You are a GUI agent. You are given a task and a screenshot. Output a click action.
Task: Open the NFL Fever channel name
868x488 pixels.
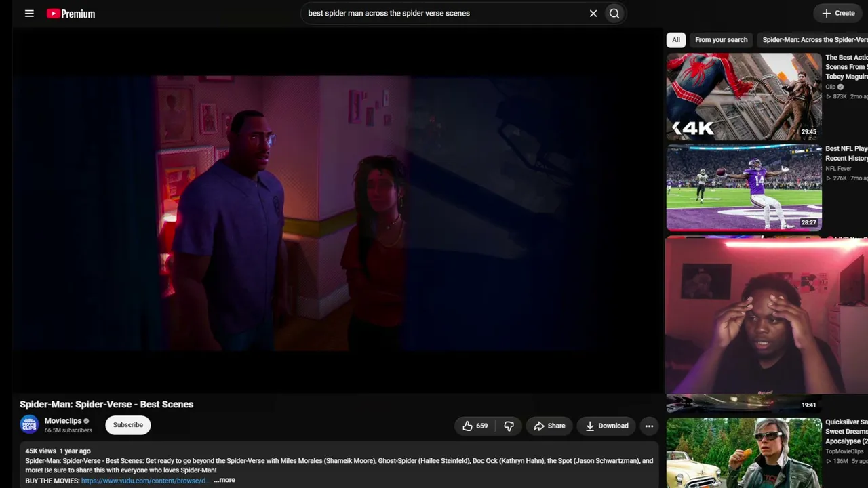[838, 169]
